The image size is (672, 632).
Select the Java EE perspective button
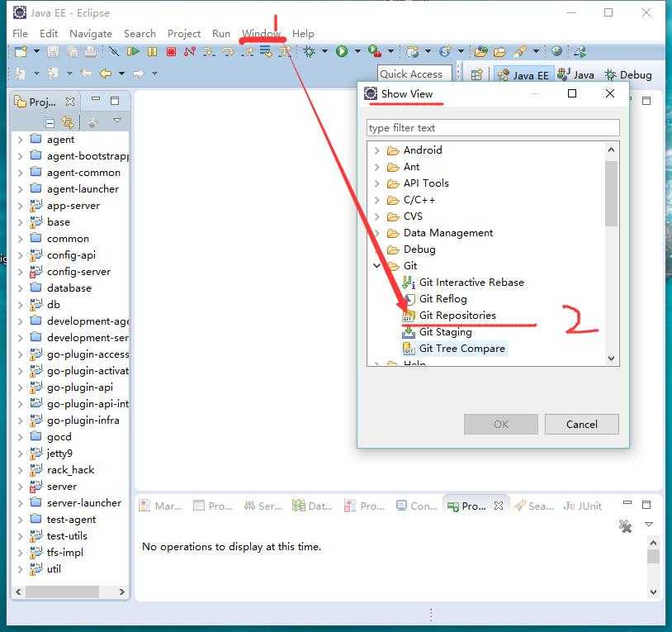pos(523,75)
